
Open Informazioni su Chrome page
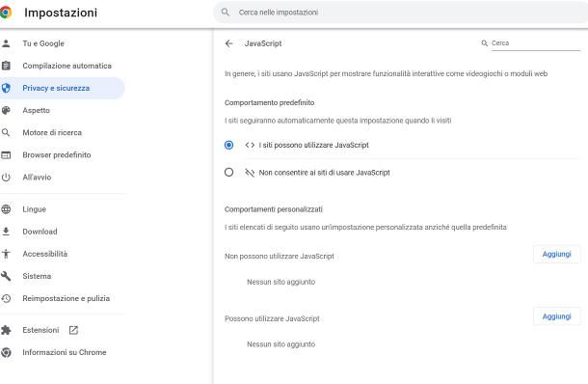coord(62,352)
